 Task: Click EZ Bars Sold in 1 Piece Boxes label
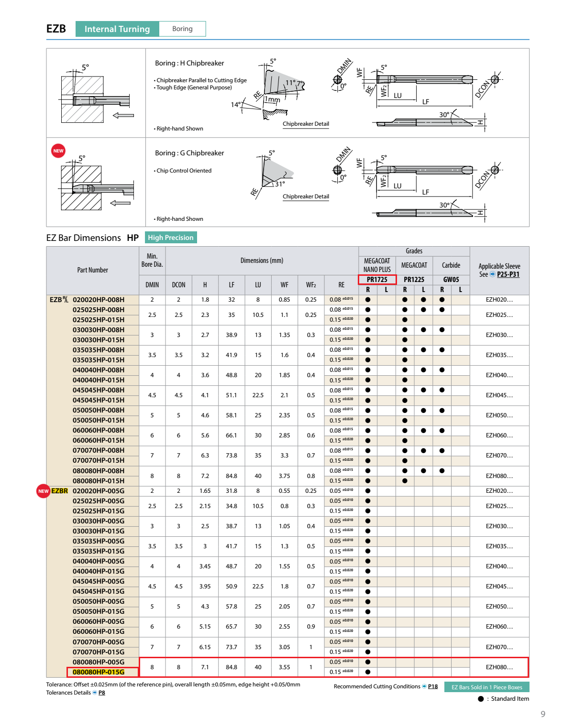point(486,687)
